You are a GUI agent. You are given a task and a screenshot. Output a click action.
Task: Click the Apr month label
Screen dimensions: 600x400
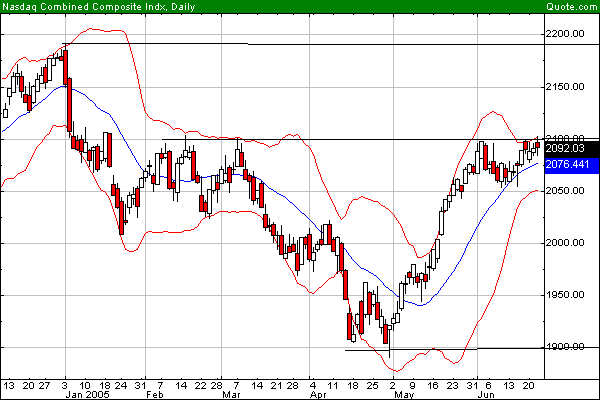click(318, 395)
